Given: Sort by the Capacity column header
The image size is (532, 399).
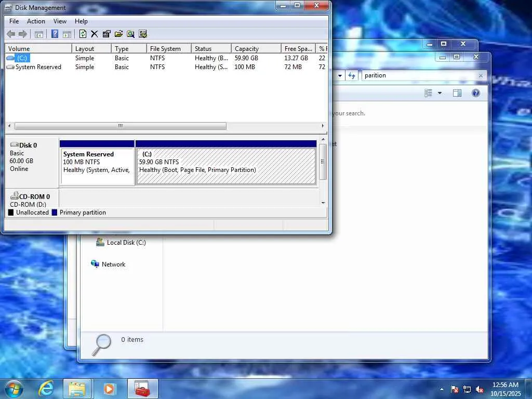Looking at the screenshot, I should 256,48.
